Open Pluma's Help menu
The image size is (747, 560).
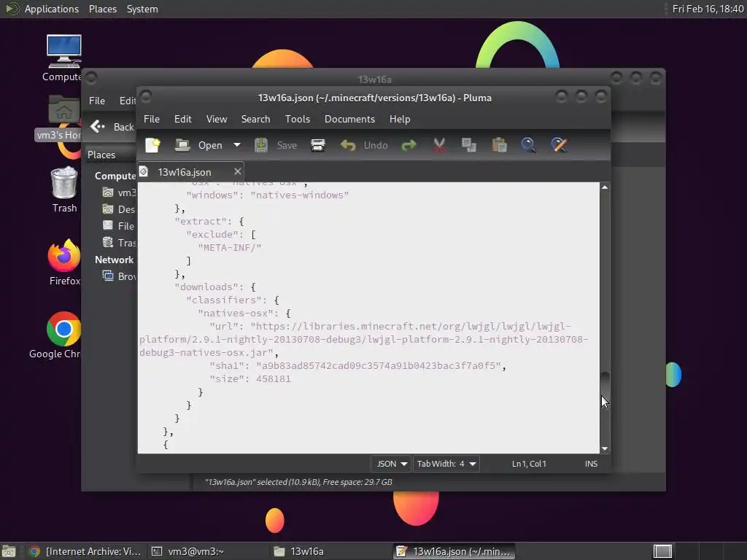tap(399, 119)
